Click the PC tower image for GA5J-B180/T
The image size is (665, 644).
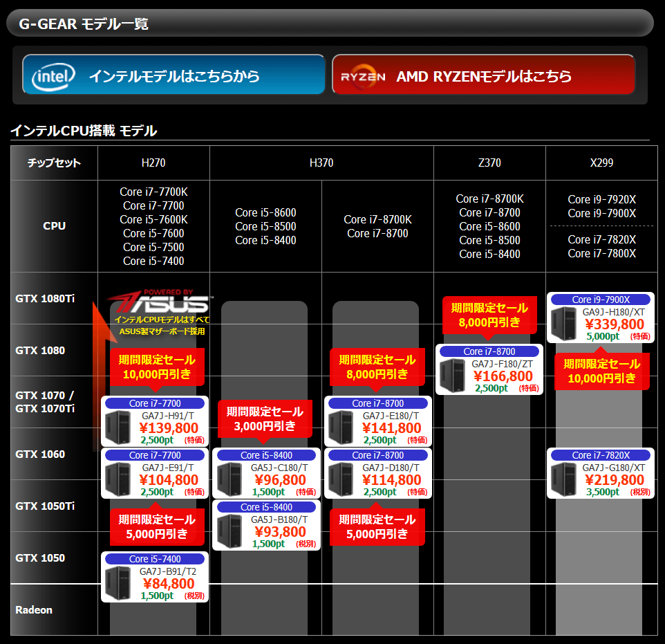(x=230, y=531)
